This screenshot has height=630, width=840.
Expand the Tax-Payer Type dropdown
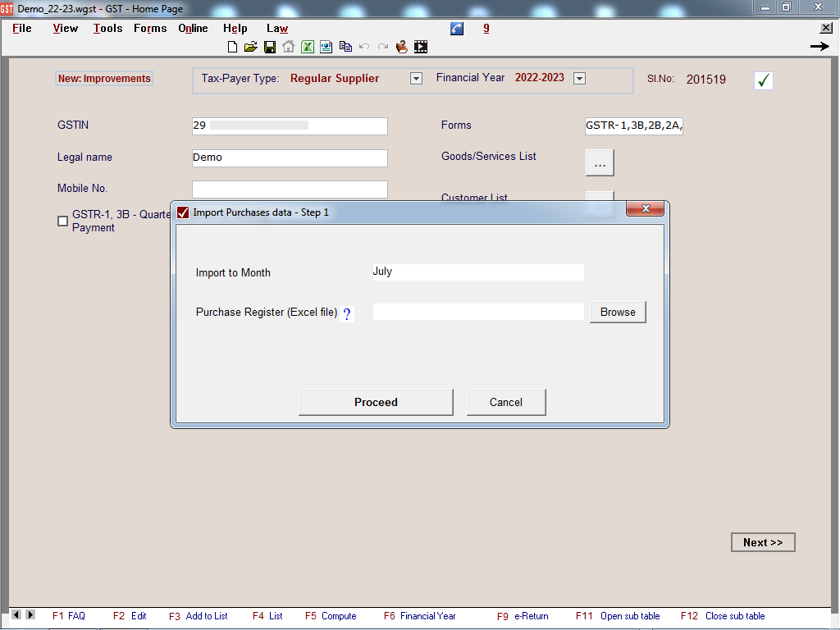point(416,79)
